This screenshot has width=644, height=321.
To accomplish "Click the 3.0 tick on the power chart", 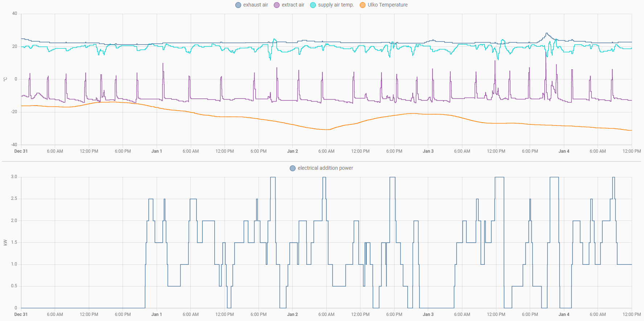I will [x=14, y=177].
